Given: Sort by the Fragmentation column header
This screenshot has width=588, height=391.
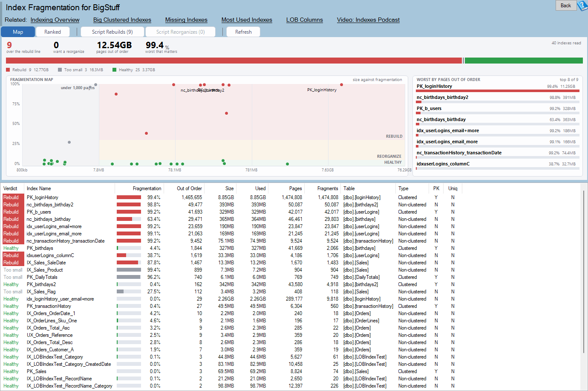Looking at the screenshot, I should [139, 188].
